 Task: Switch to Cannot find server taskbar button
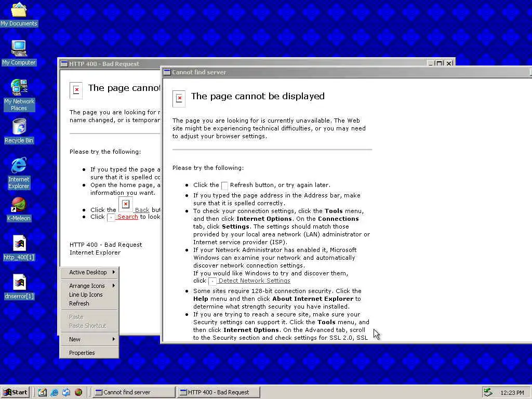[134, 392]
